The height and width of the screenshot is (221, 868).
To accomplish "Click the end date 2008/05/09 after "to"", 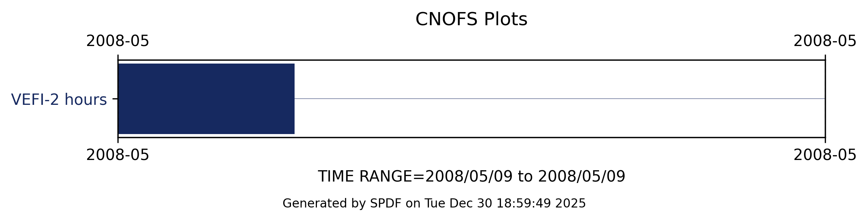I will coord(581,177).
